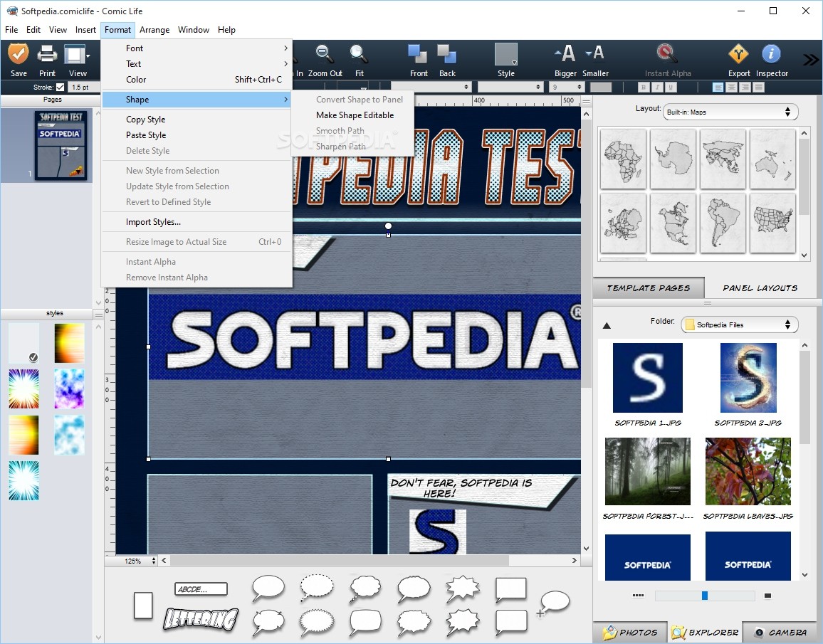Open the Explorer tab
823x644 pixels.
[x=705, y=633]
